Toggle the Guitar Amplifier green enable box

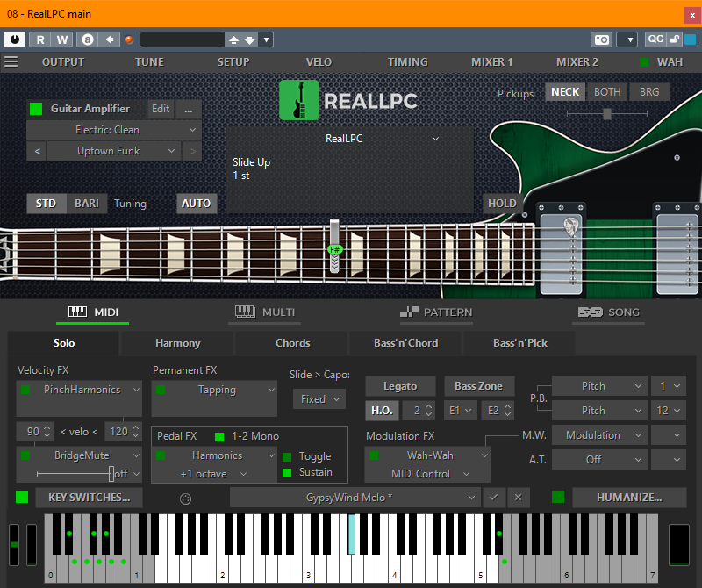pos(36,109)
